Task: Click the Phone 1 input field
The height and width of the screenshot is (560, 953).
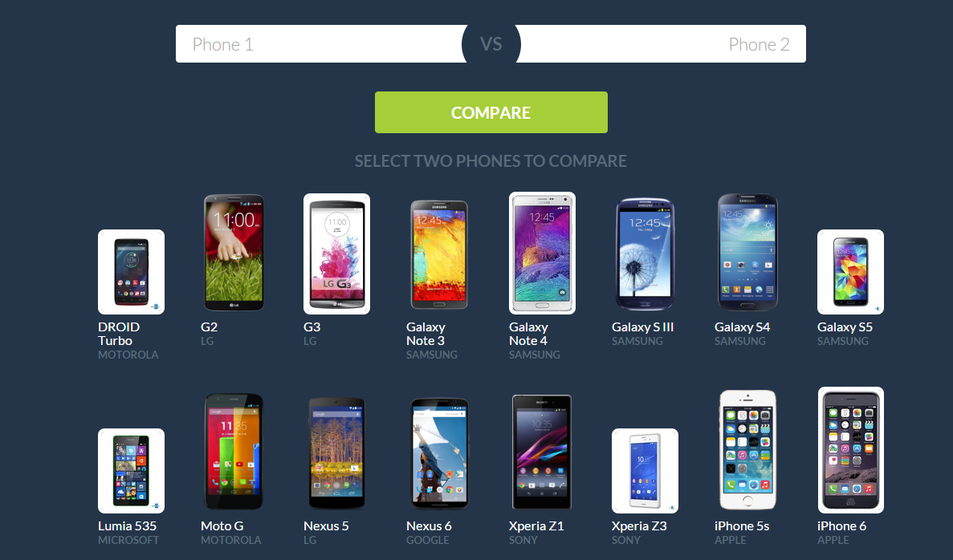Action: (320, 44)
